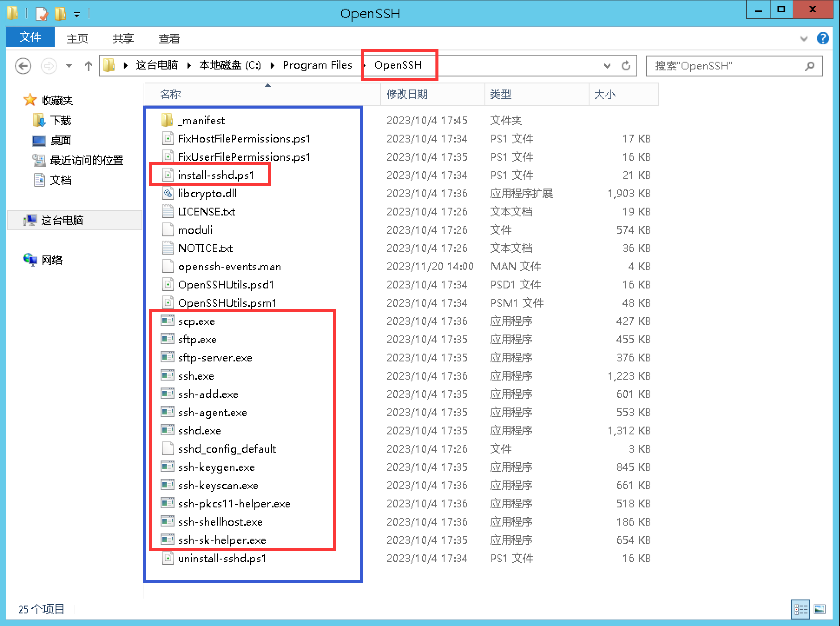
Task: Click search magnifier icon
Action: (809, 66)
